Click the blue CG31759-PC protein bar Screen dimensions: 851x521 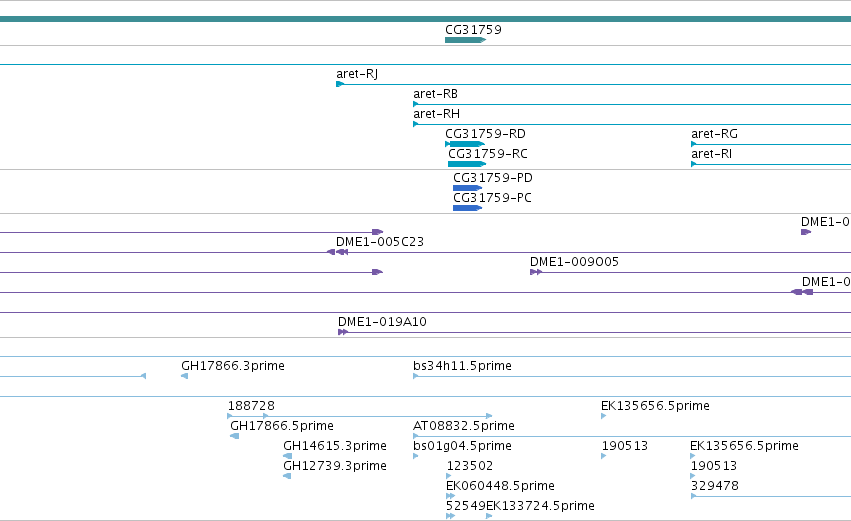[x=467, y=208]
